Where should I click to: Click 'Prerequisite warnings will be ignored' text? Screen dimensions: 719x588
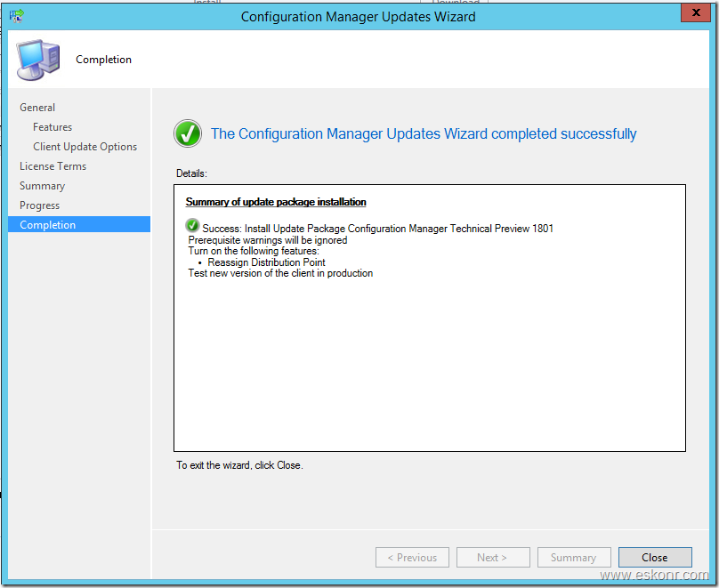click(268, 240)
